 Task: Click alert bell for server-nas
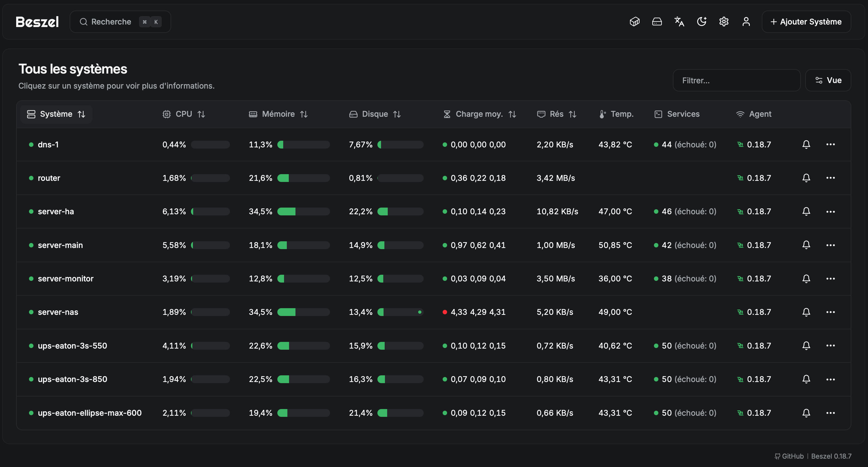click(x=806, y=312)
